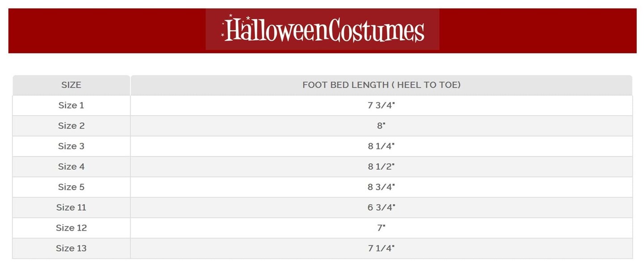The image size is (644, 271).
Task: Select the 8 3/4" foot bed length value
Action: pyautogui.click(x=381, y=187)
